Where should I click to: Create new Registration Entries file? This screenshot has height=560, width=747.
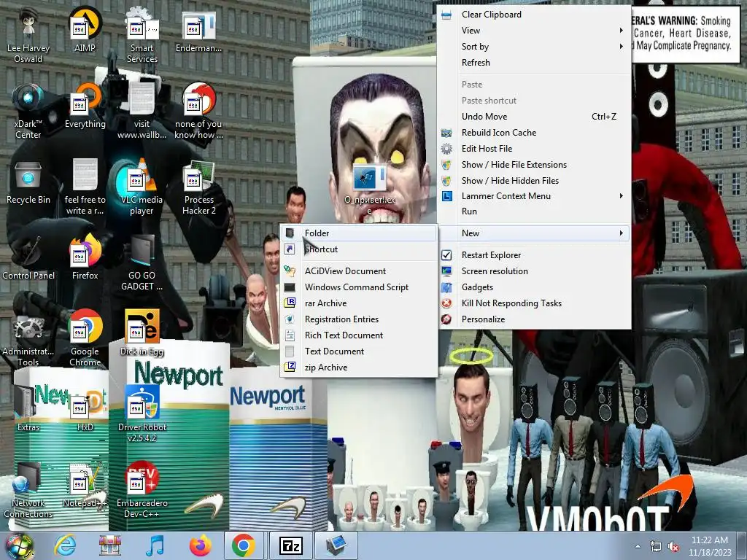tap(359, 319)
